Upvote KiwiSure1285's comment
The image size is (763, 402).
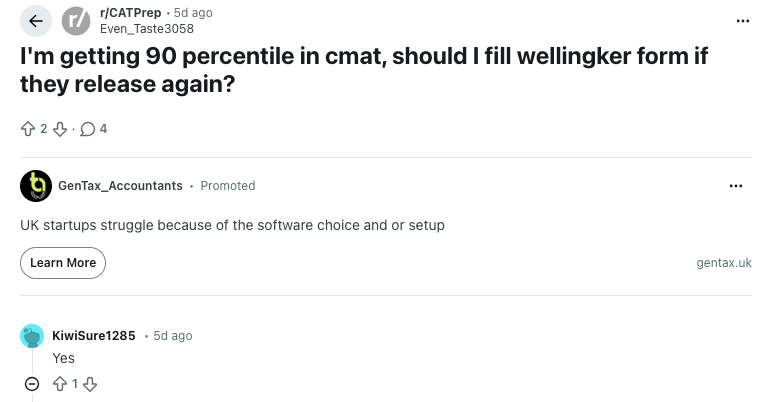tap(59, 384)
